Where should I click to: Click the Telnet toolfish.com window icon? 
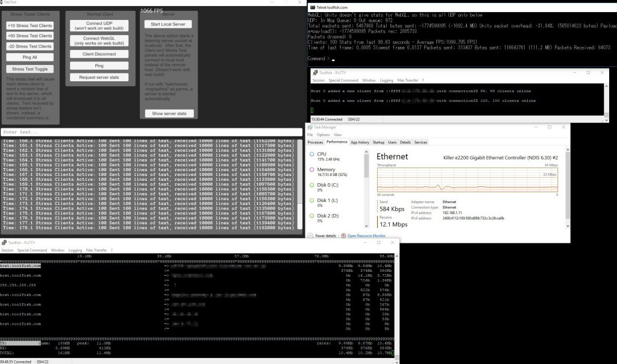point(313,7)
